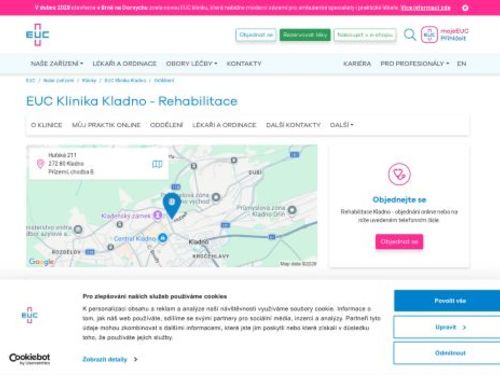Image resolution: width=500 pixels, height=375 pixels.
Task: Open Lékaři a ordinace in main menu
Action: 124,63
